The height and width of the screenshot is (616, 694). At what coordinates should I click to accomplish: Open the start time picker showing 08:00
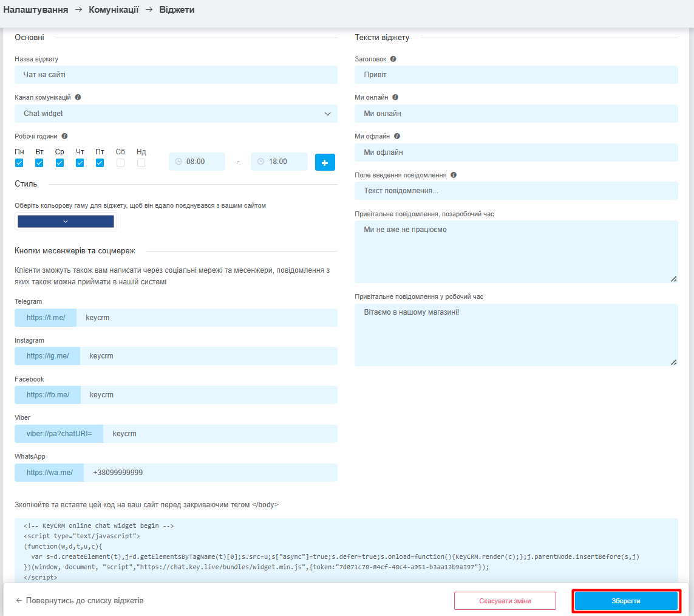(x=197, y=162)
